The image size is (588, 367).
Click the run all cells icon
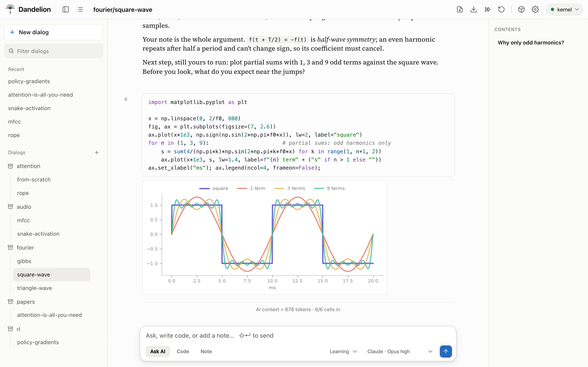[x=487, y=9]
